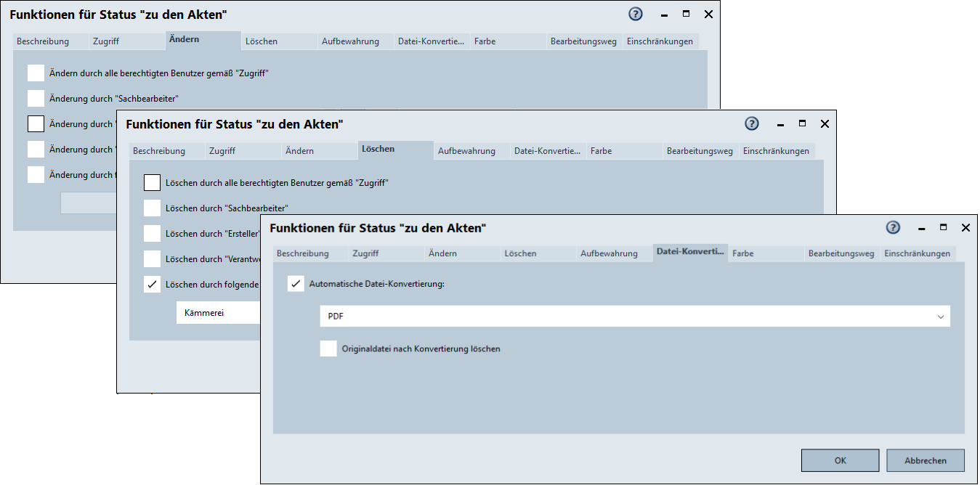The image size is (980, 485).
Task: Maximize the front Datei-Konvertierung dialog
Action: point(943,228)
